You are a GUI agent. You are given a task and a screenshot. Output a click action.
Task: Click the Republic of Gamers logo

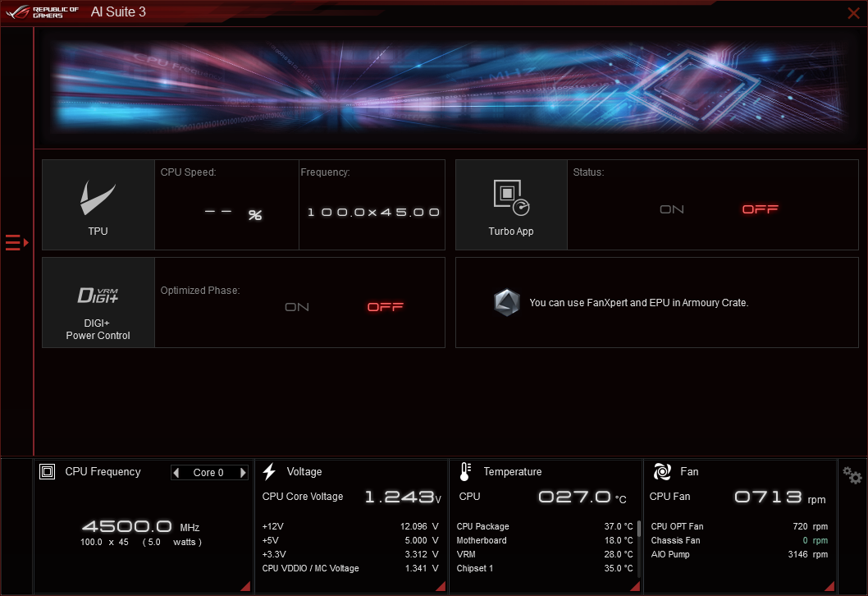(42, 12)
